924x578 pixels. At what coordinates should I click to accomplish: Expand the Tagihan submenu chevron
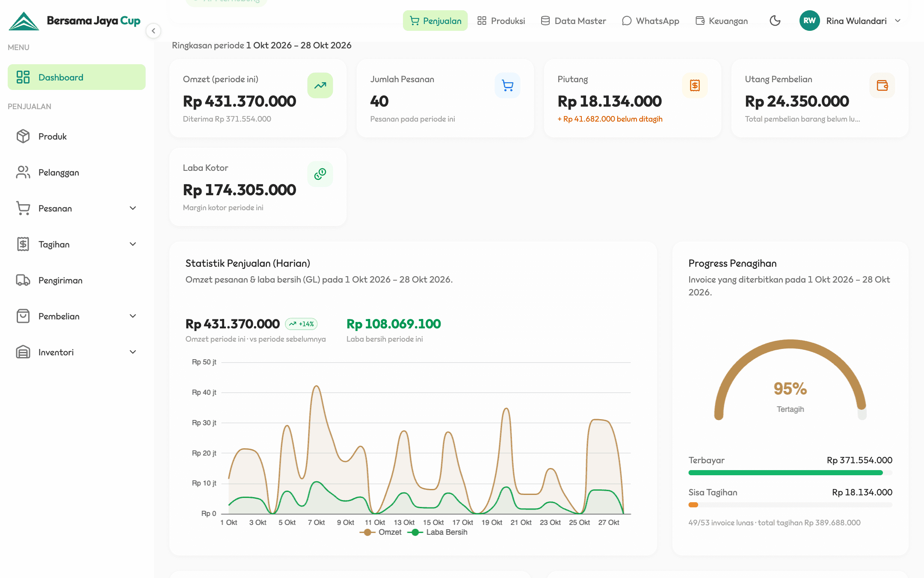[133, 244]
